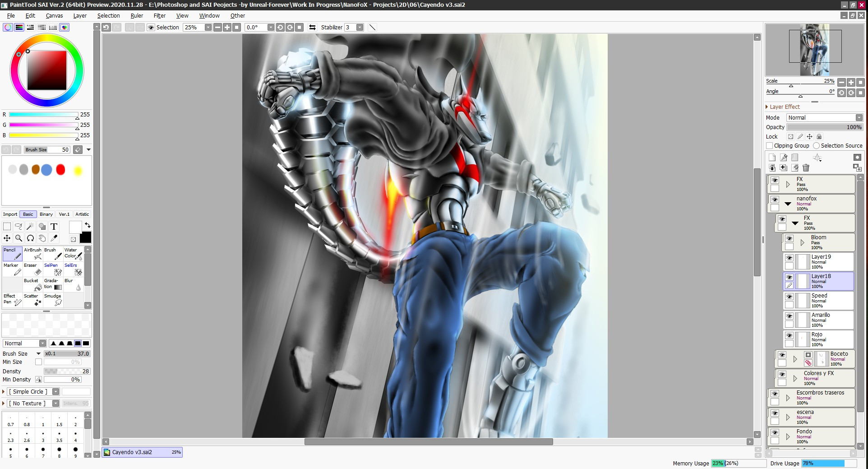
Task: Open the Simple Circle brush shape dropdown
Action: (55, 392)
